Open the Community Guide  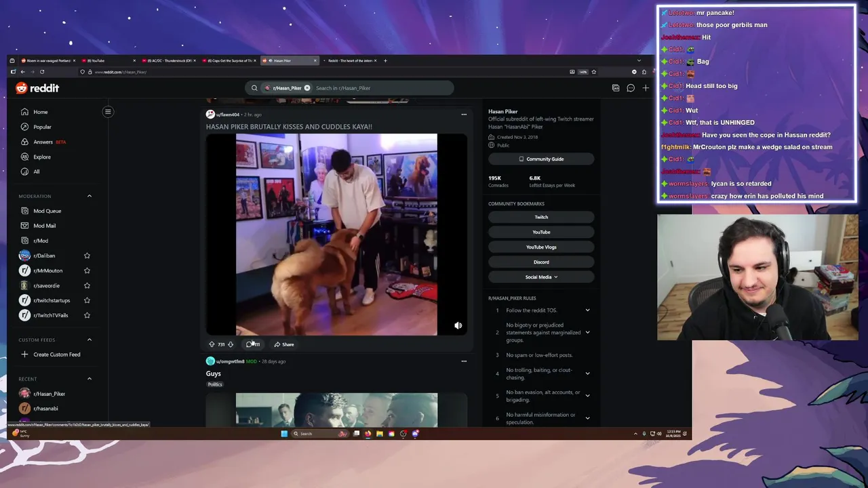541,159
